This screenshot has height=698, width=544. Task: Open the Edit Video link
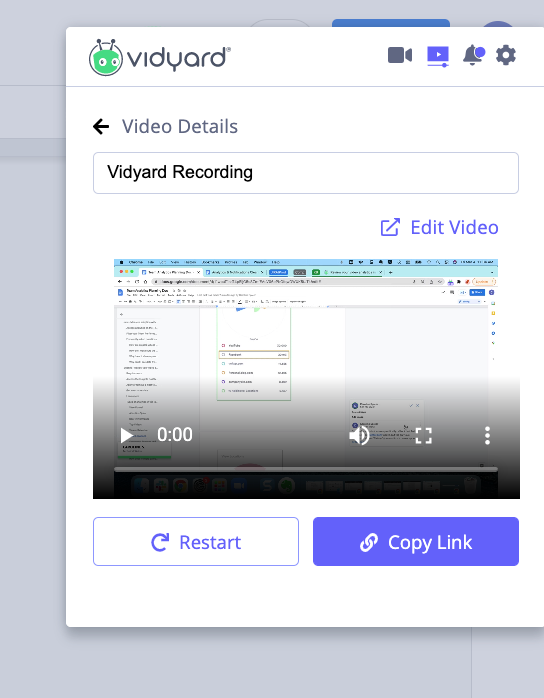[439, 227]
